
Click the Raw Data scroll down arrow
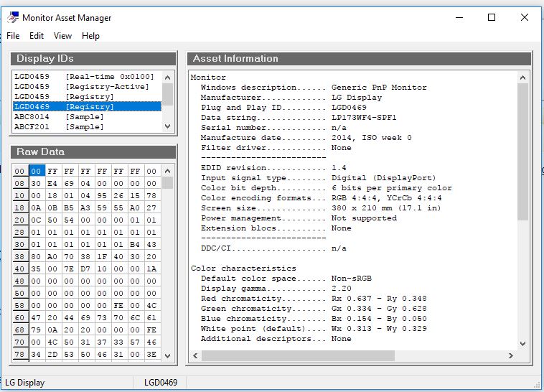point(167,355)
